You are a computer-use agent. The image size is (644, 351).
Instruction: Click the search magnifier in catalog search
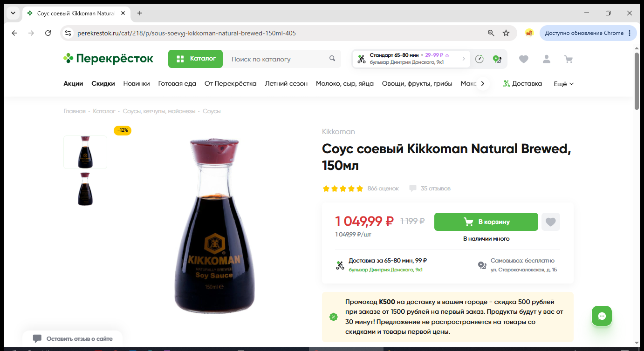[x=332, y=59]
